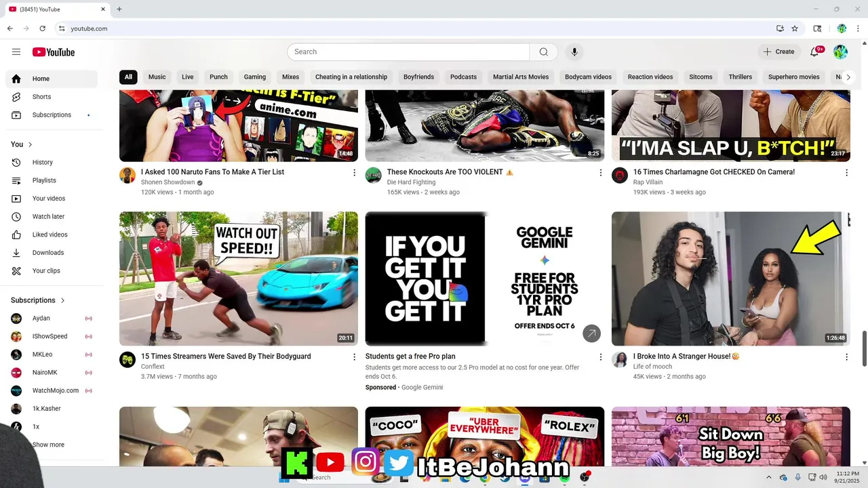Open options for Naruto Tier List video
This screenshot has width=868, height=488.
click(x=354, y=173)
